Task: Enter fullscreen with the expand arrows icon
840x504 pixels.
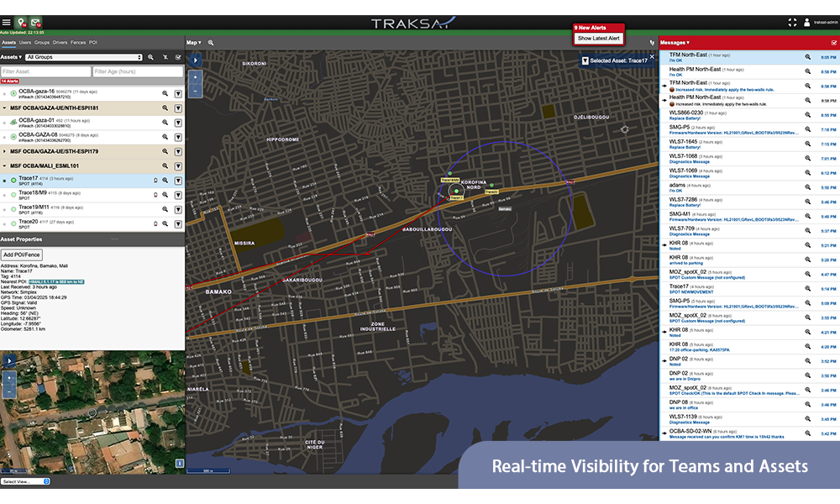Action: click(791, 22)
